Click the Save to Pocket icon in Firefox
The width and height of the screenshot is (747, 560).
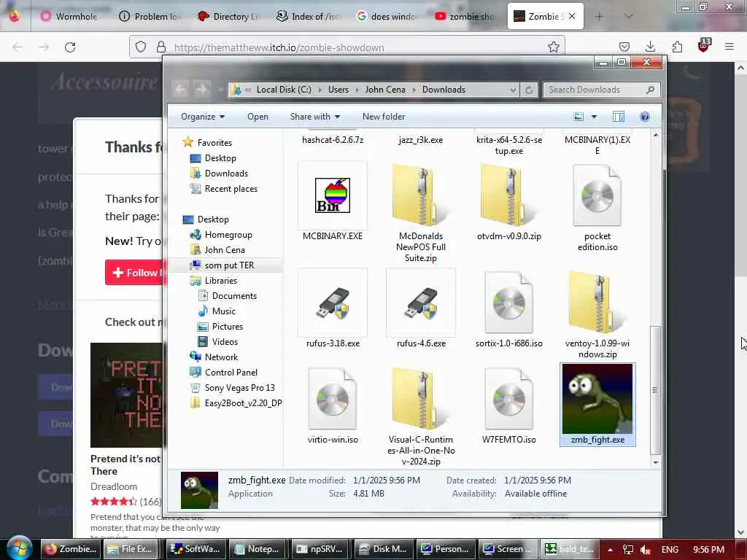[x=624, y=47]
